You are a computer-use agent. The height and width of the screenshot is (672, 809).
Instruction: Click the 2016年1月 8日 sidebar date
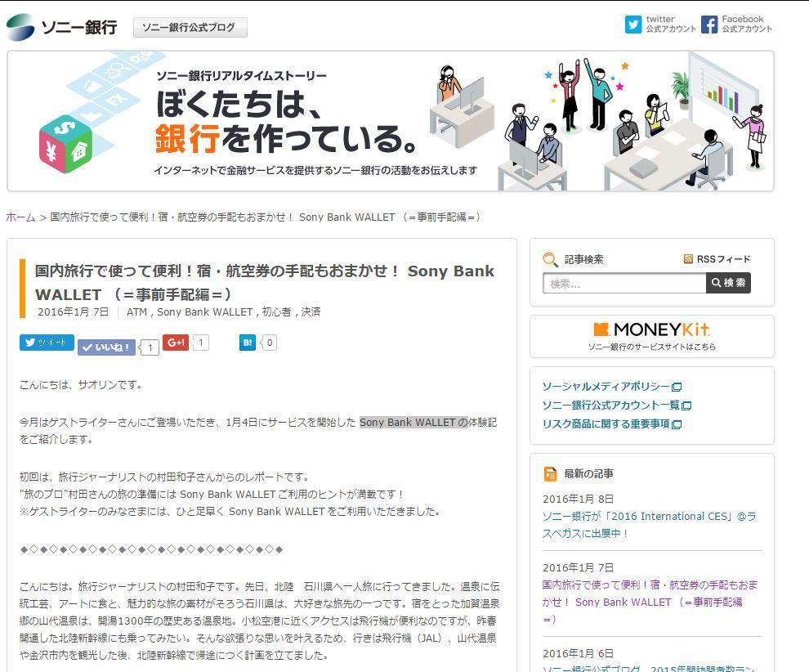pyautogui.click(x=578, y=500)
